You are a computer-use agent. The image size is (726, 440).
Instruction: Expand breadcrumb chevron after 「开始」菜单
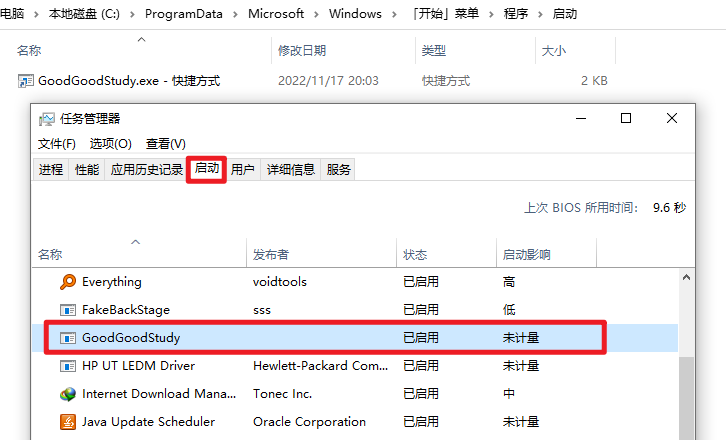491,15
